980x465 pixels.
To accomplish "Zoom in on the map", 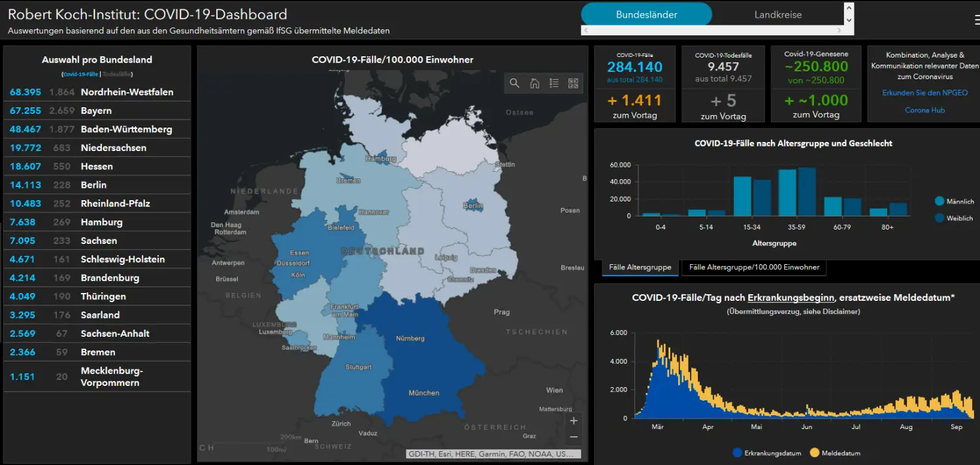I will pyautogui.click(x=574, y=421).
